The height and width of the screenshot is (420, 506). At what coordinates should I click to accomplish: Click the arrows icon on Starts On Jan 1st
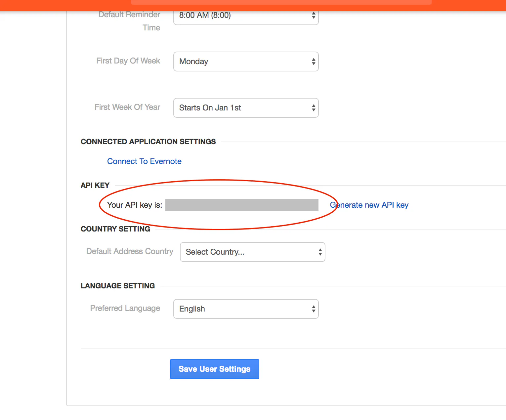(x=314, y=108)
